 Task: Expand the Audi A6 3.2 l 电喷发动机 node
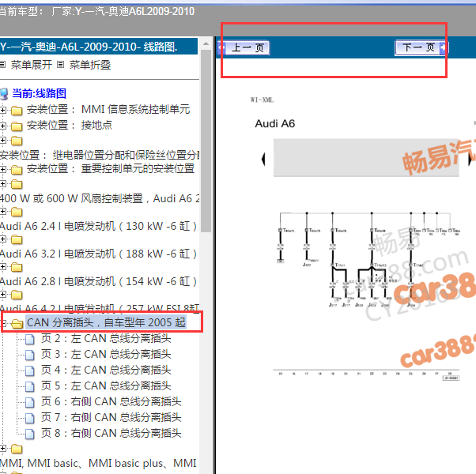pos(2,239)
